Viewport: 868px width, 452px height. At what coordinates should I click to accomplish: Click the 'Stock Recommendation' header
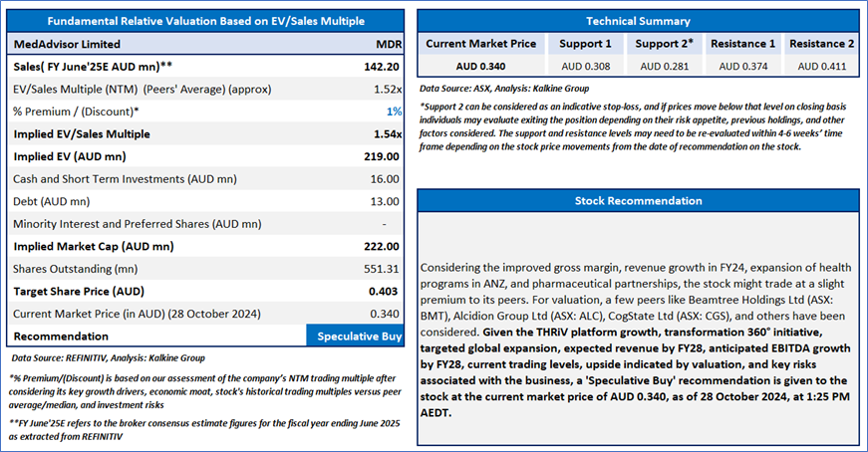pos(638,201)
